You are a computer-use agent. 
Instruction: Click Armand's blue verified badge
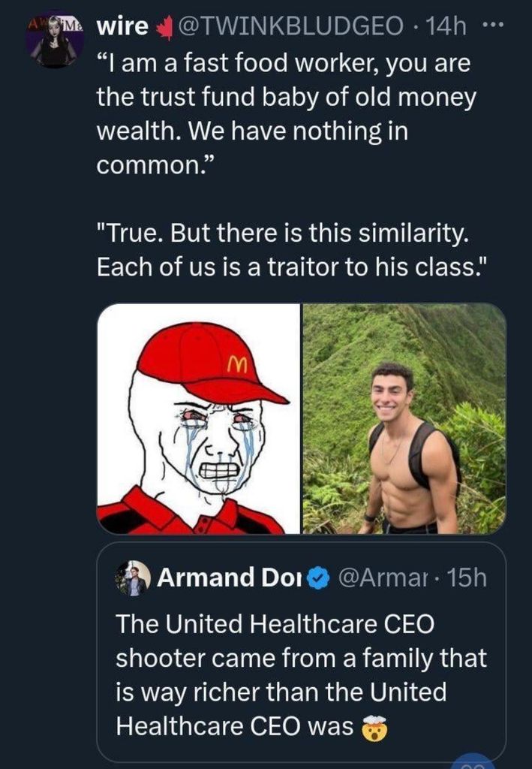tap(320, 577)
